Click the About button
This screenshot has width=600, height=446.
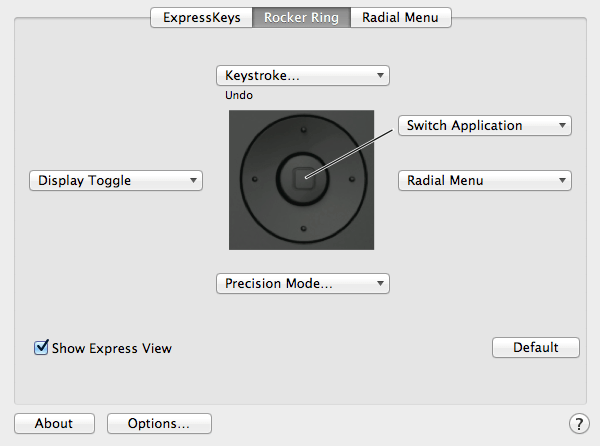[x=54, y=423]
